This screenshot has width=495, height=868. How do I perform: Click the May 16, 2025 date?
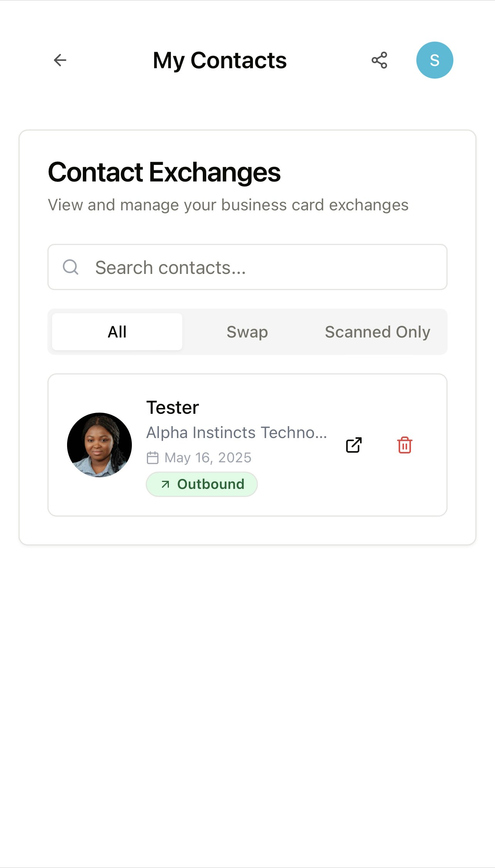point(208,458)
